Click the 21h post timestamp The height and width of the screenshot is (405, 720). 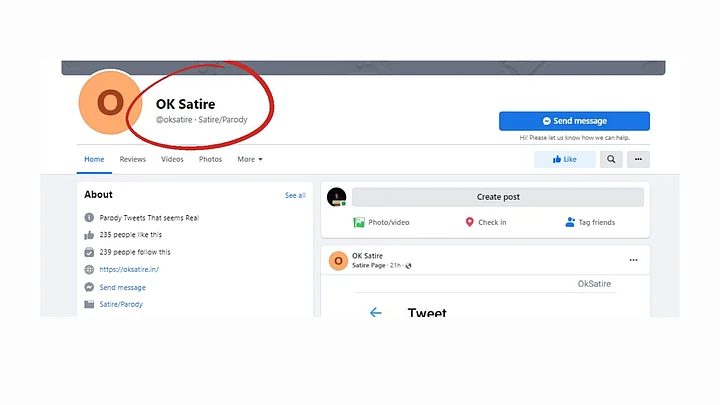pyautogui.click(x=395, y=265)
